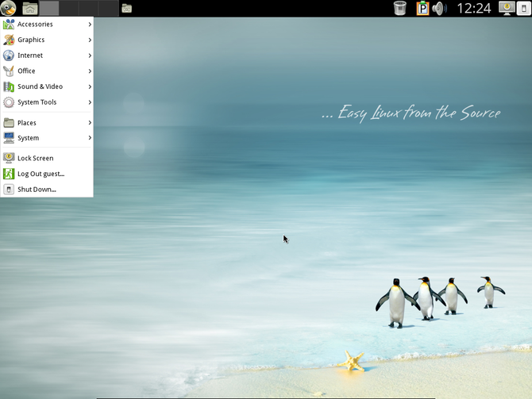Open the trash can in the panel
Viewport: 532px width, 399px height.
(x=400, y=8)
